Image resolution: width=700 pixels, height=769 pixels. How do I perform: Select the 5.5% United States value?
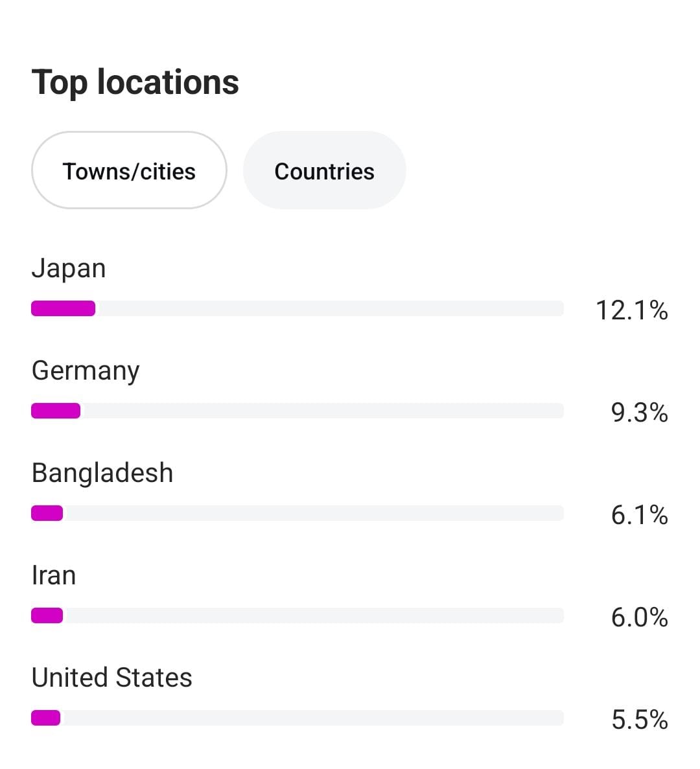pos(639,720)
